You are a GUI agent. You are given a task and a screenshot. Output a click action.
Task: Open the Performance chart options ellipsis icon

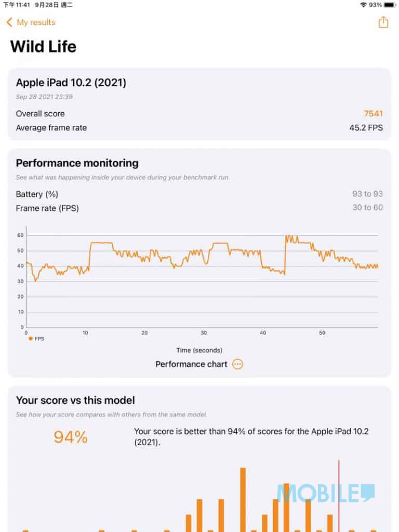pos(237,364)
